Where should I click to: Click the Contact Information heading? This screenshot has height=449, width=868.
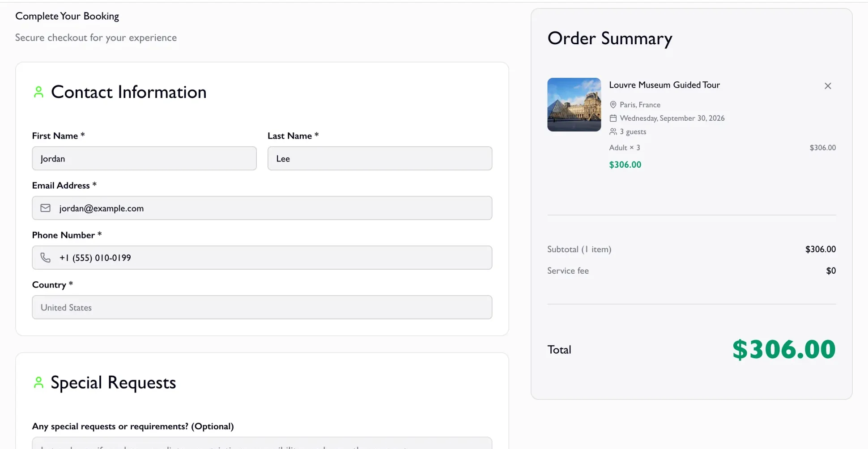[x=129, y=92]
